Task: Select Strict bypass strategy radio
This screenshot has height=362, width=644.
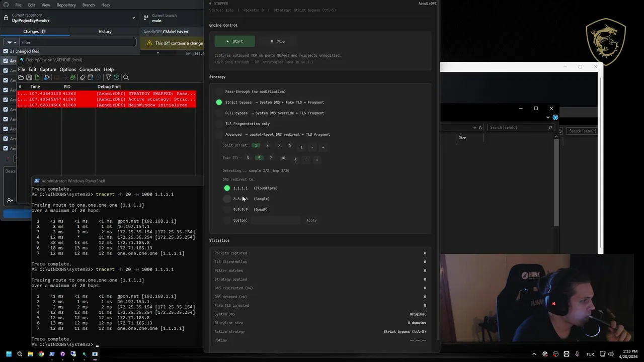Action: point(219,102)
